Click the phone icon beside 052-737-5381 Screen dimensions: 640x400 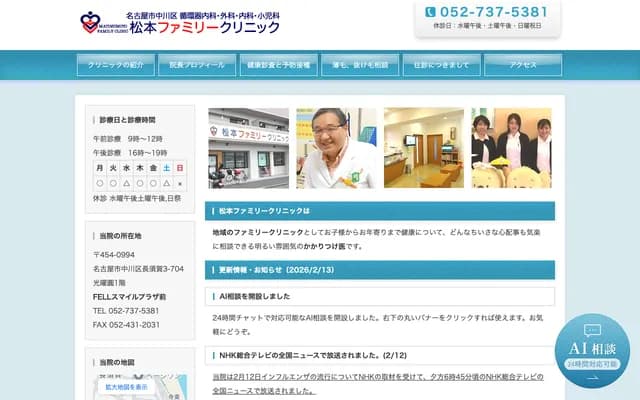tap(430, 12)
